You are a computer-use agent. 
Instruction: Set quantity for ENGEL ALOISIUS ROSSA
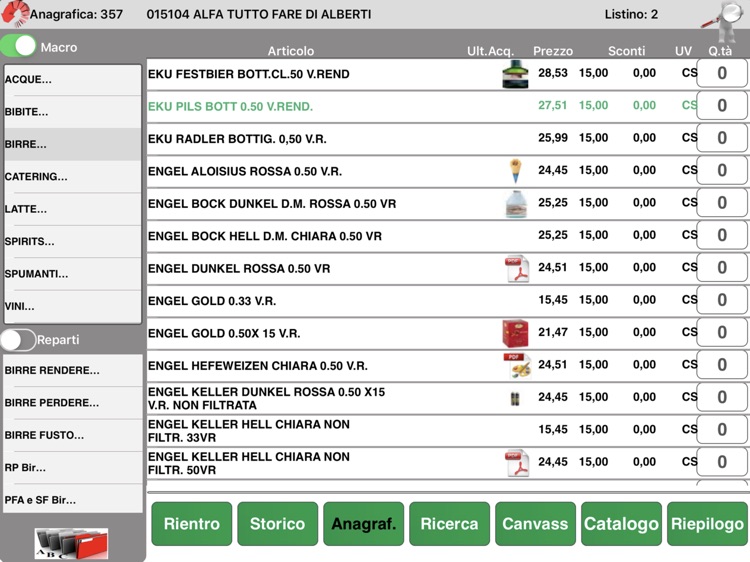(722, 170)
